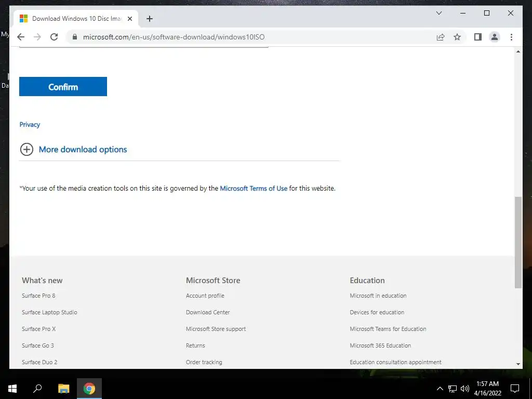Open Surface Go 3 link

[37, 345]
